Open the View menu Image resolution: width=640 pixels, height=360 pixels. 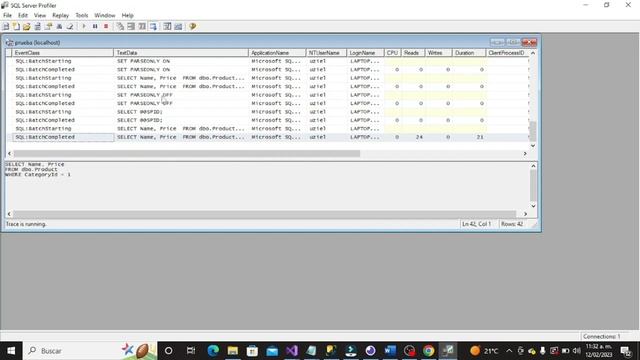[40, 16]
